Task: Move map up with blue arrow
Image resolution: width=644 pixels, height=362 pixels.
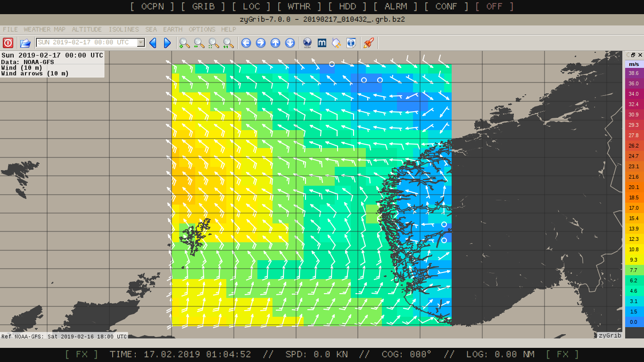Action: 275,43
